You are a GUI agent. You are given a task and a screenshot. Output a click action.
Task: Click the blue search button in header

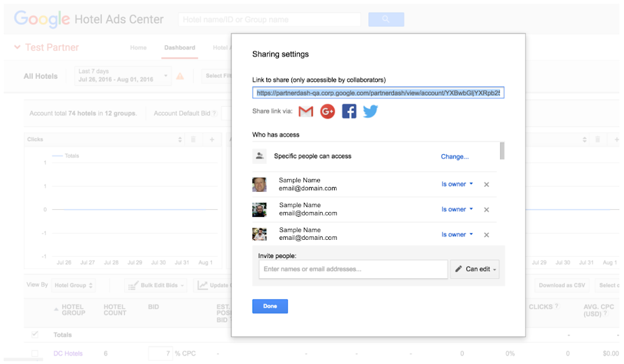pyautogui.click(x=386, y=20)
